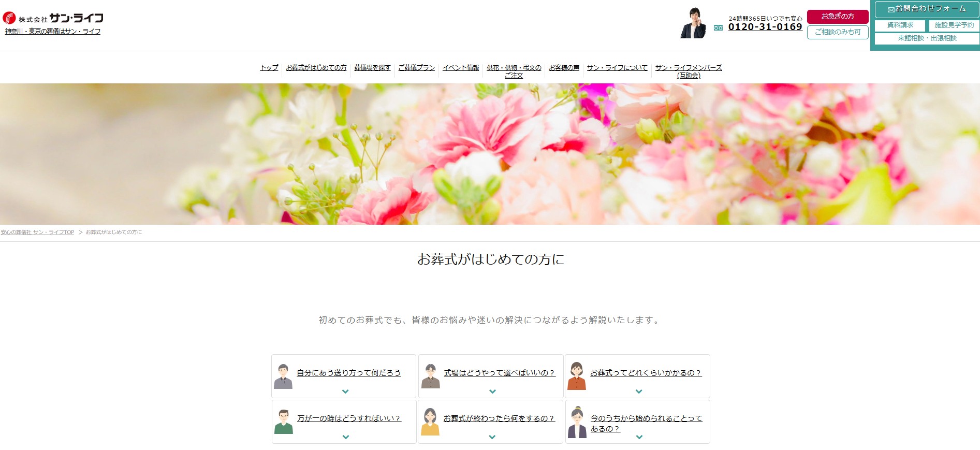Click the 施設見学予約 button
The image size is (980, 450).
954,25
